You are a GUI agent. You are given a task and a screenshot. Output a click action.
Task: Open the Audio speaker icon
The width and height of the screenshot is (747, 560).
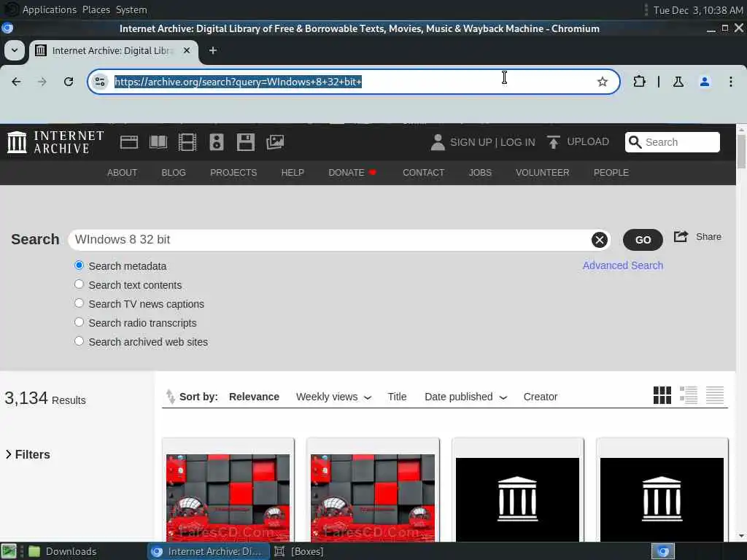216,142
